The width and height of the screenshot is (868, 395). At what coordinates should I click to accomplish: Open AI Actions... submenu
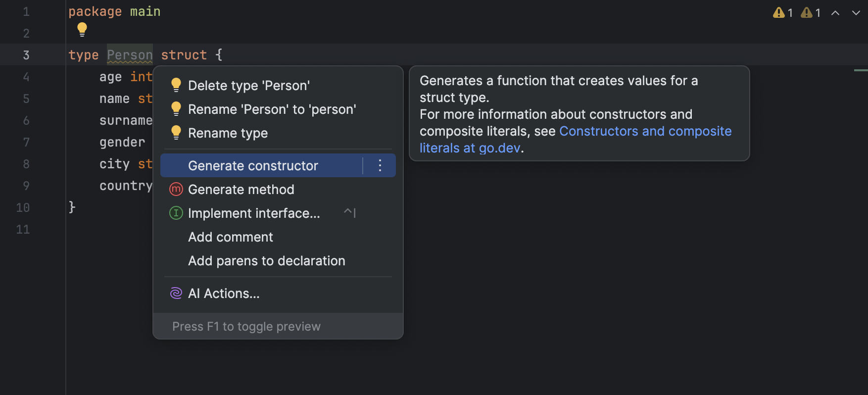[x=224, y=294]
